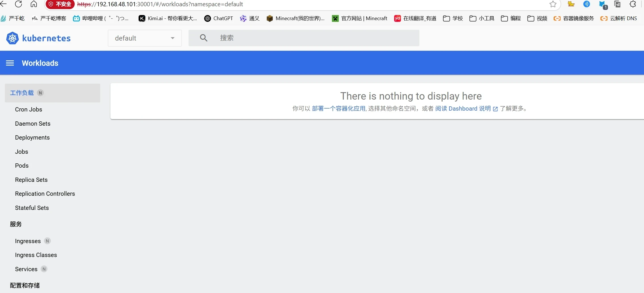Select Deployments in the sidebar
This screenshot has width=644, height=293.
point(32,138)
